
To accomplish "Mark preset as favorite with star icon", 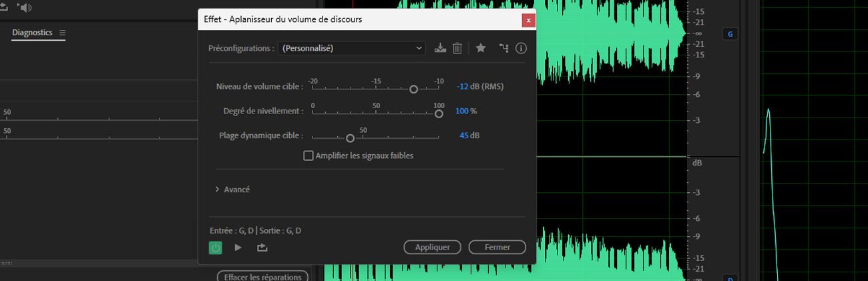I will tap(481, 48).
